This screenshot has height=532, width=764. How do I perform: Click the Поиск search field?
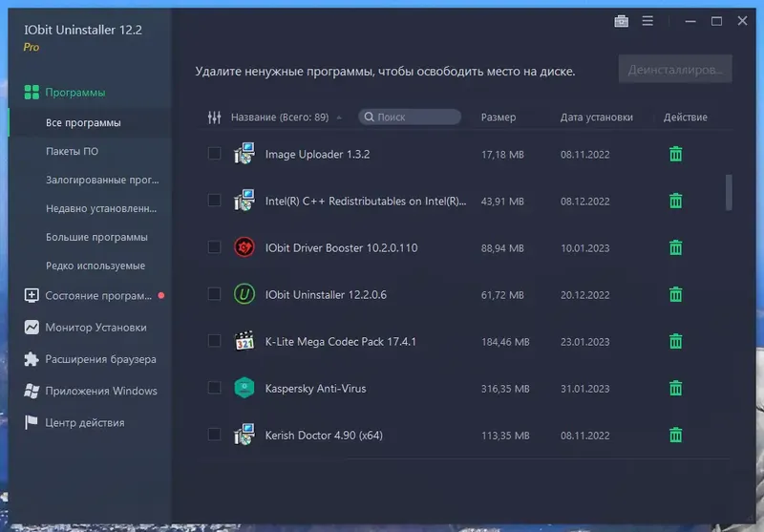pyautogui.click(x=410, y=117)
